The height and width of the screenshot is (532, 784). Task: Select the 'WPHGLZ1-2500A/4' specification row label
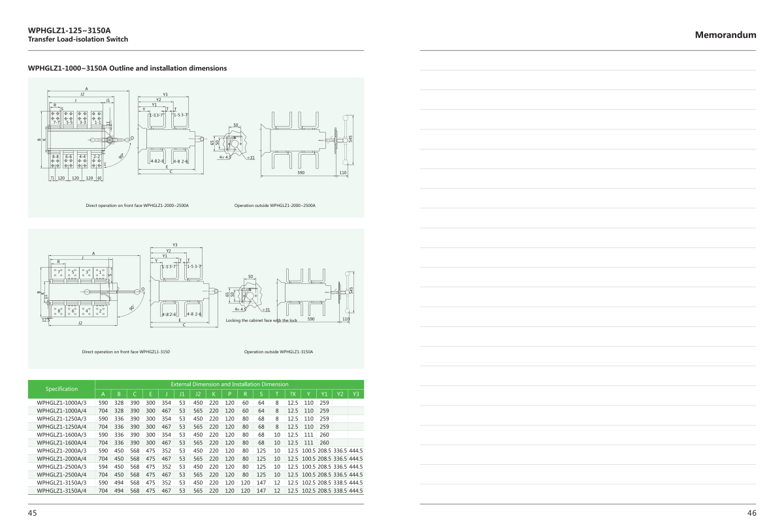click(61, 475)
